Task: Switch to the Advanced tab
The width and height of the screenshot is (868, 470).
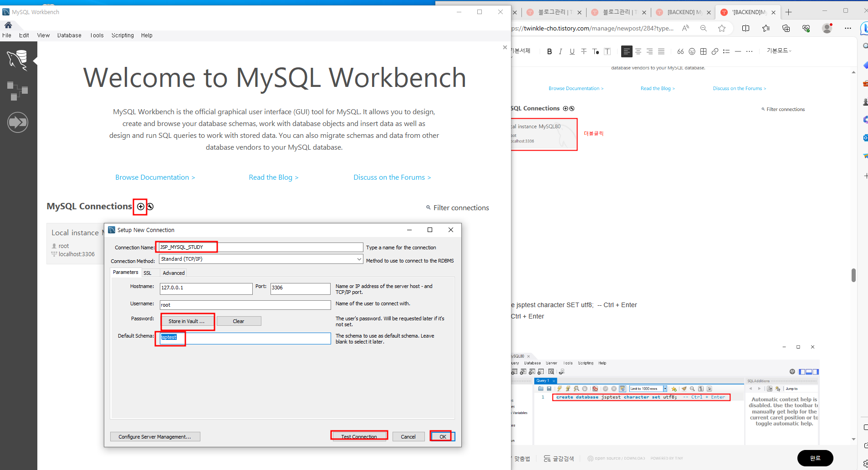Action: (174, 273)
